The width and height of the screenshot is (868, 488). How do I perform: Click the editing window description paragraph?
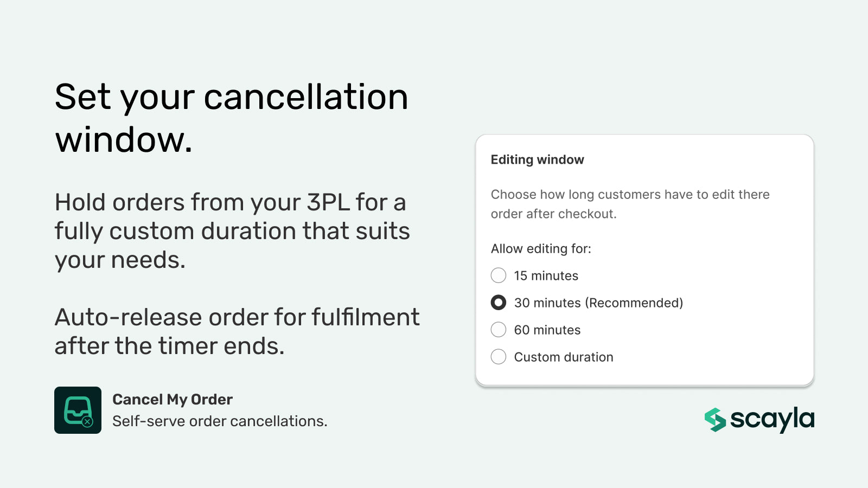point(629,204)
